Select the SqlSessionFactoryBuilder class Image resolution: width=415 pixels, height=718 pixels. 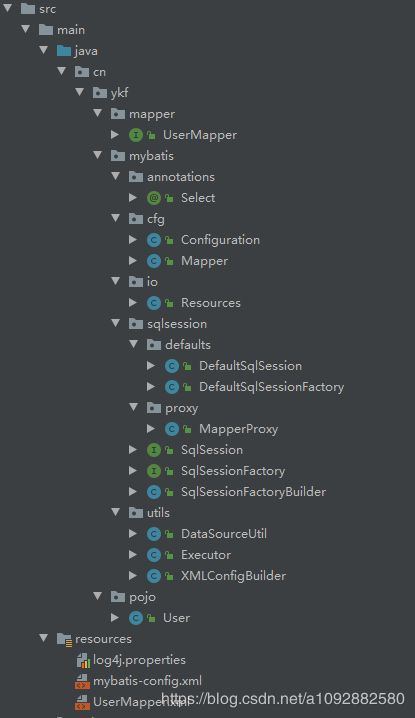click(253, 492)
